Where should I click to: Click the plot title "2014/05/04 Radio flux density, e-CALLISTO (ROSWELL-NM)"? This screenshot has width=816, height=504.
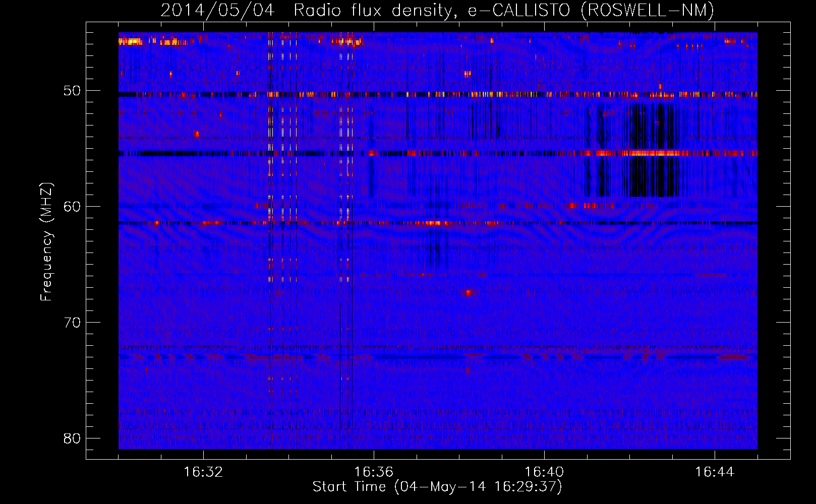tap(437, 10)
